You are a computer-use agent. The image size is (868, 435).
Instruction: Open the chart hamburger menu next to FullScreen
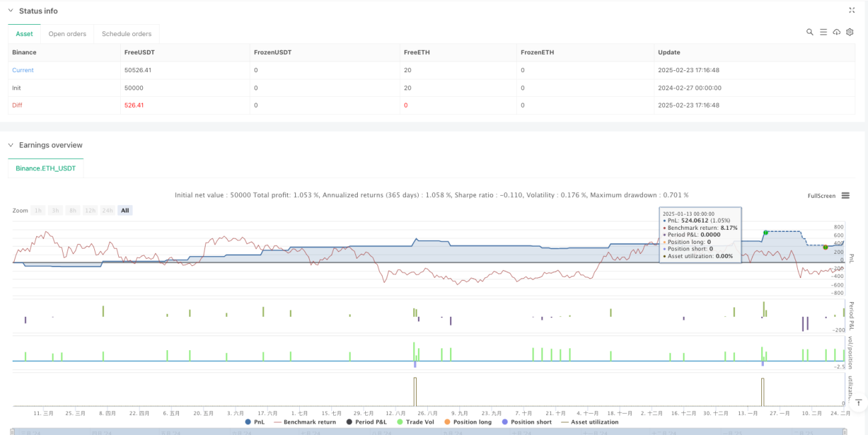click(x=845, y=196)
